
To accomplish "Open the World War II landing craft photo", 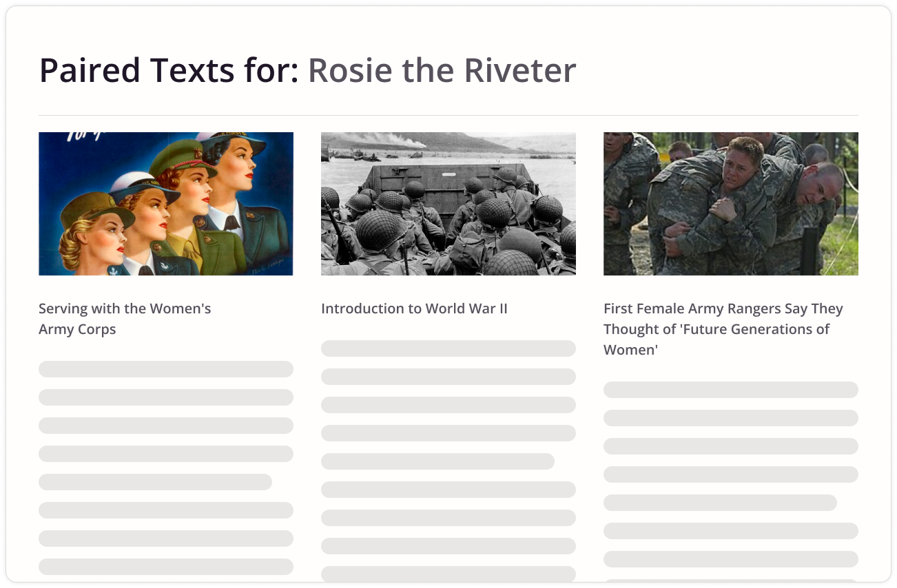I will pos(448,204).
